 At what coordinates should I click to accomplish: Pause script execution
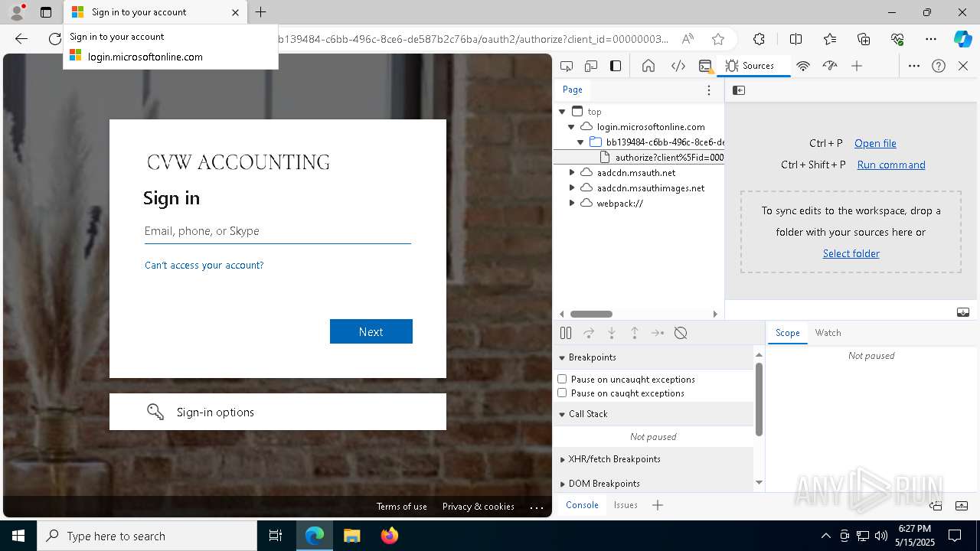pos(566,333)
